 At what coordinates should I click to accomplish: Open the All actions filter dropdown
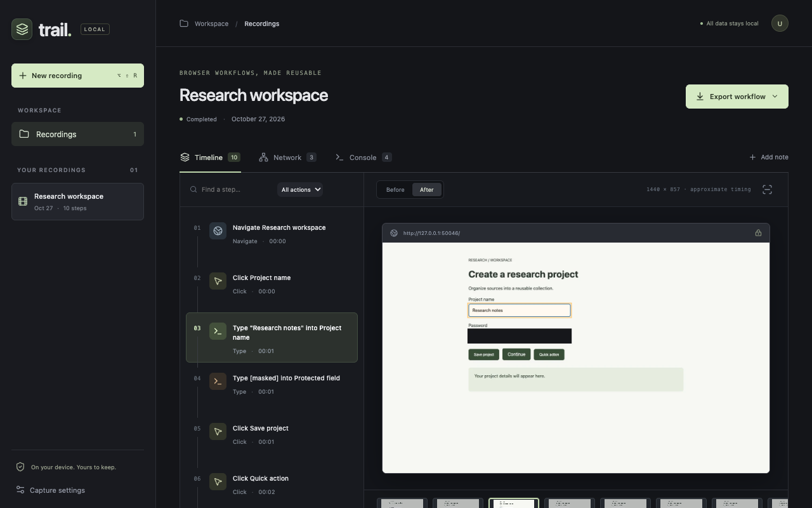pos(300,189)
